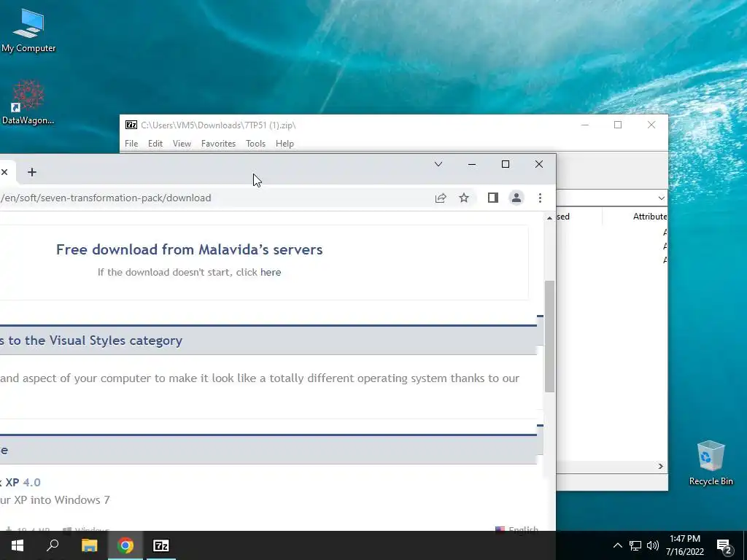The height and width of the screenshot is (560, 747).
Task: Open the My Computer desktop icon
Action: pos(28,31)
